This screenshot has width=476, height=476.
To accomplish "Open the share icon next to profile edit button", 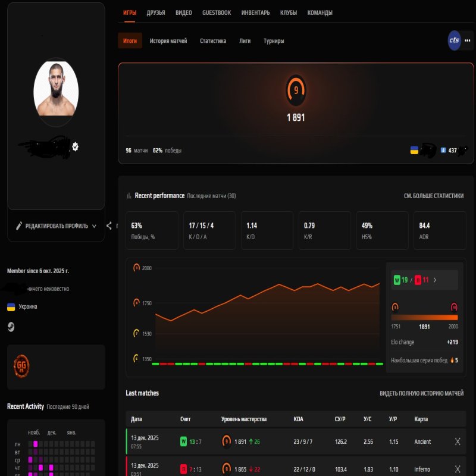I will 109,226.
